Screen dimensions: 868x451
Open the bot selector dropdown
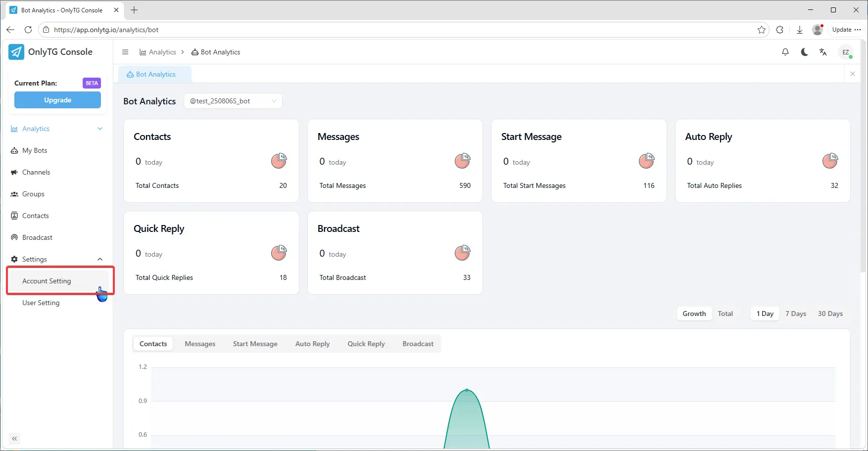pos(233,101)
